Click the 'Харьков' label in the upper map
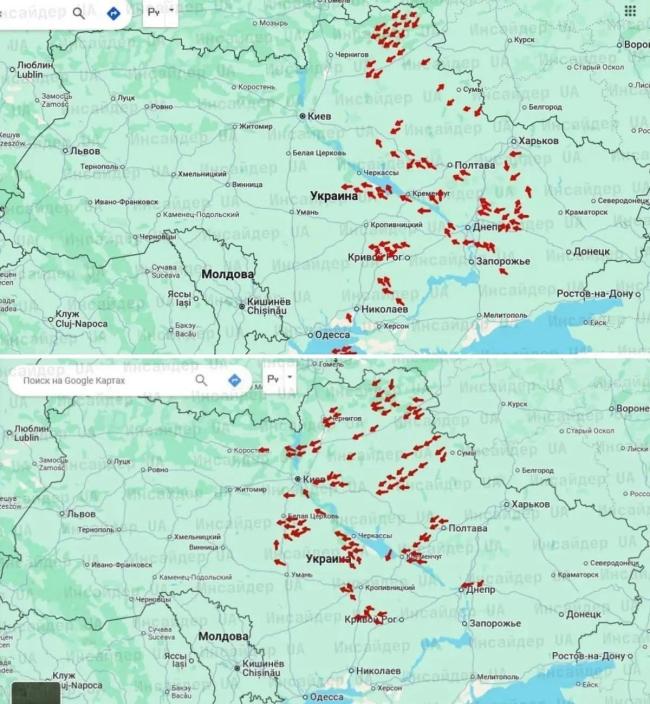Screen dimensions: 650x704 pyautogui.click(x=538, y=141)
